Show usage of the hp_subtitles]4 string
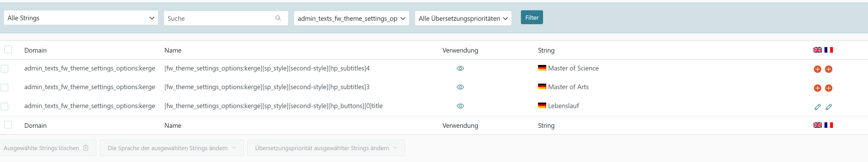 (460, 69)
